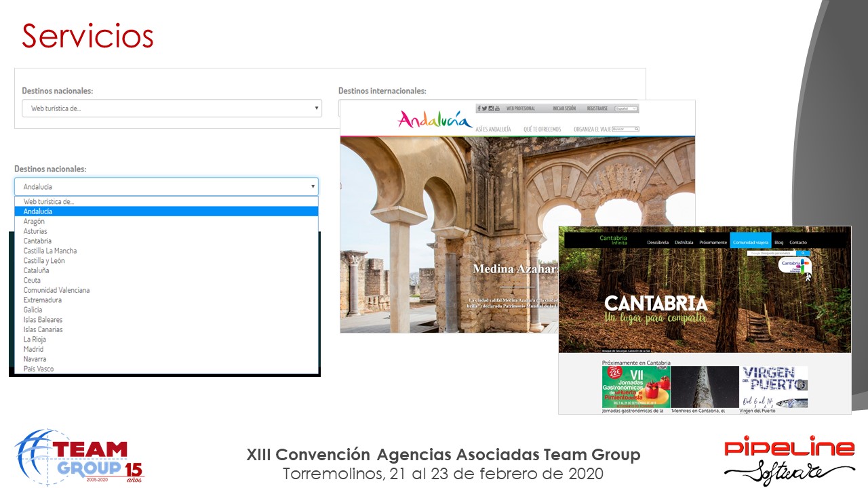Click the Web Profesional link

point(521,108)
